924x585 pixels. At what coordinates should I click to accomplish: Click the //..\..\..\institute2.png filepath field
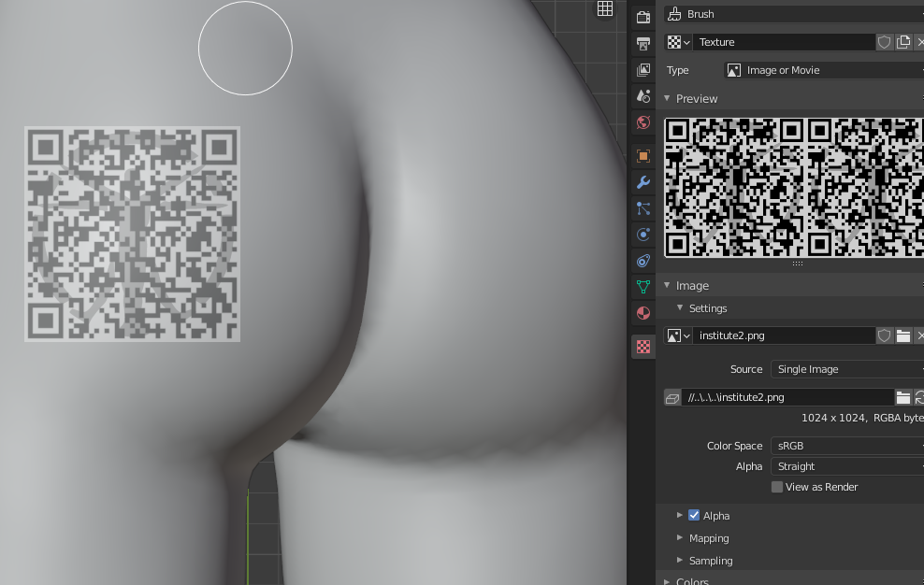pyautogui.click(x=787, y=398)
